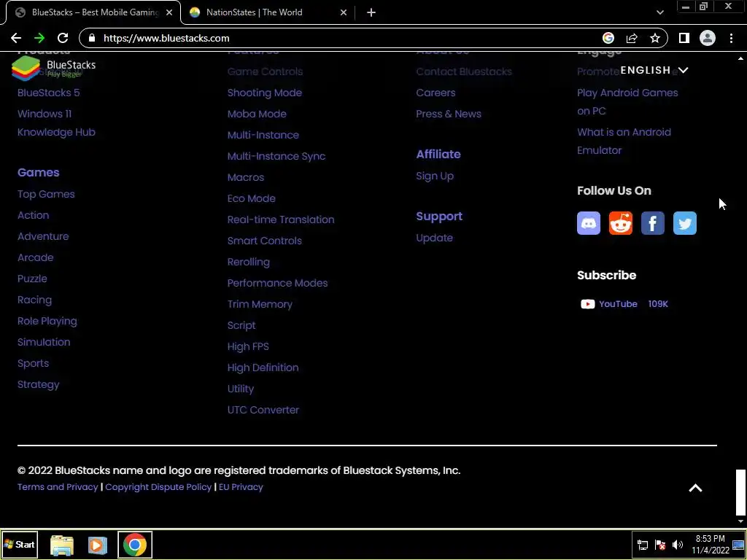747x560 pixels.
Task: Open Real-time Translation link
Action: [x=281, y=219]
